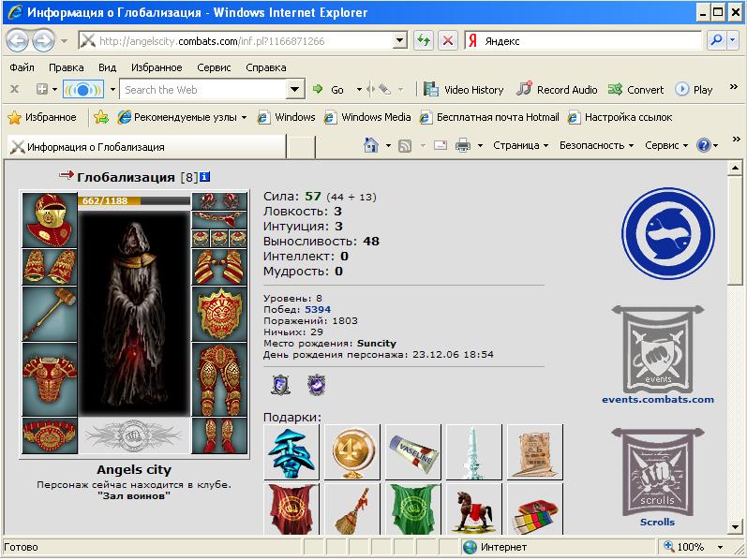
Task: Expand recent pages arrow beside Forward button
Action: point(64,41)
